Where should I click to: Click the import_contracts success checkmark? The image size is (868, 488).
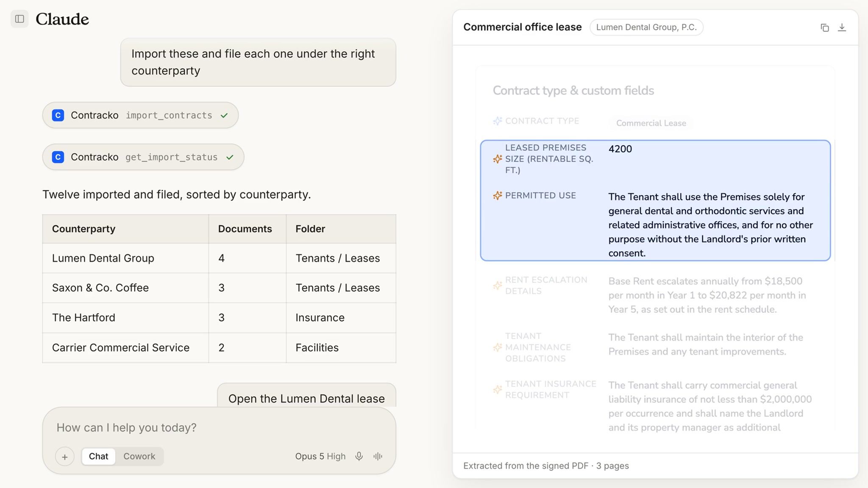click(224, 115)
